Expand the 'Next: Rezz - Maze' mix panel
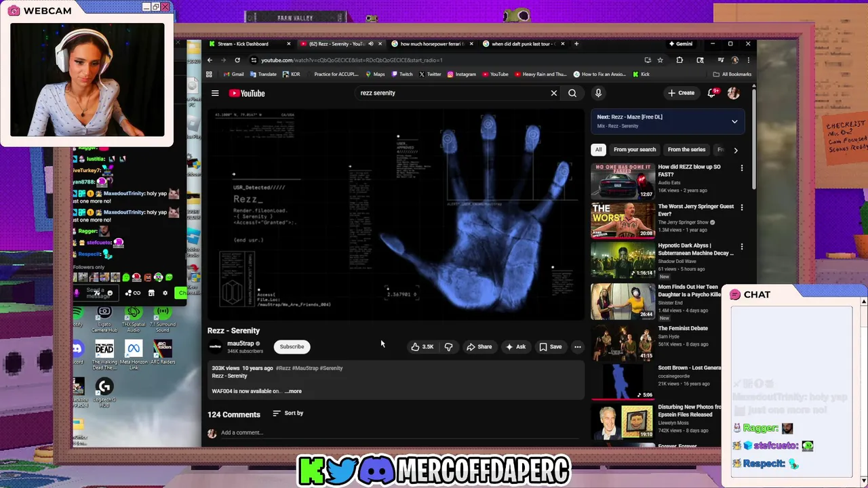Image resolution: width=868 pixels, height=488 pixels. (734, 121)
